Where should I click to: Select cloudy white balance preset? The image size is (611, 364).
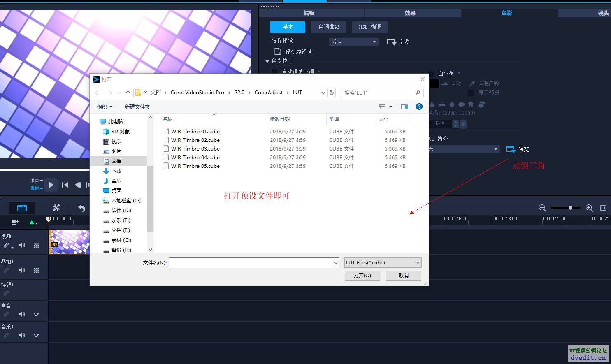tap(461, 104)
